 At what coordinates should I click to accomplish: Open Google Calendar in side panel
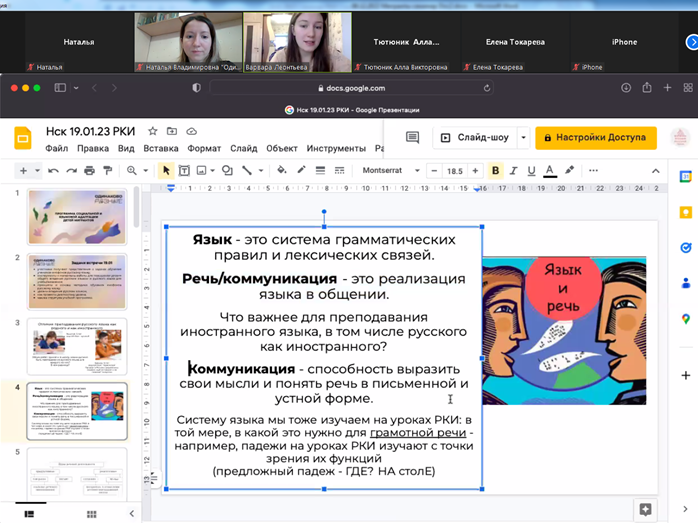(686, 176)
